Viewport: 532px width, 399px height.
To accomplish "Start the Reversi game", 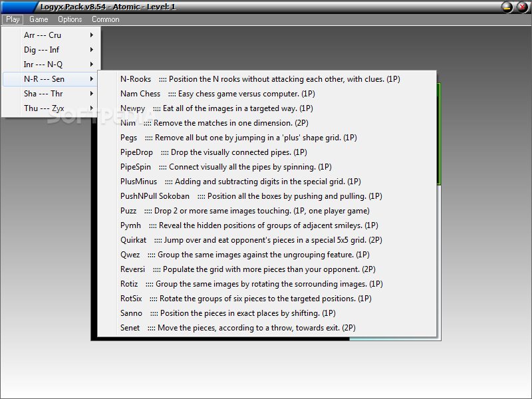I will pos(267,269).
